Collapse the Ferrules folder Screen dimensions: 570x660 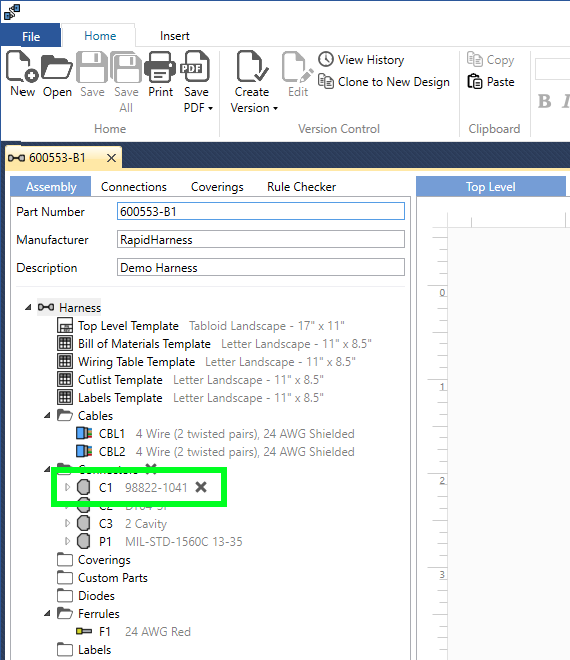[x=47, y=613]
